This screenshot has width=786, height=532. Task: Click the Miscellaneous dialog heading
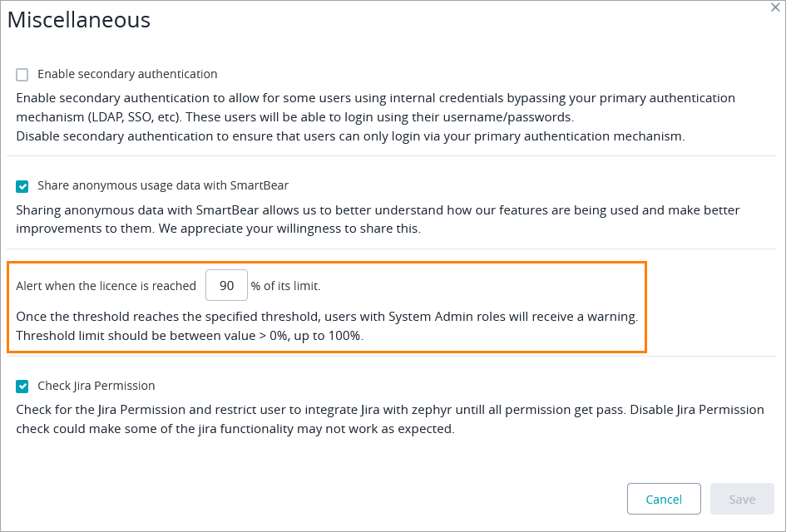79,21
